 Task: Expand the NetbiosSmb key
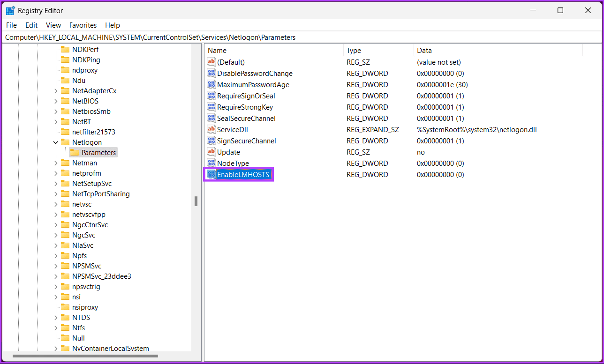click(x=56, y=111)
